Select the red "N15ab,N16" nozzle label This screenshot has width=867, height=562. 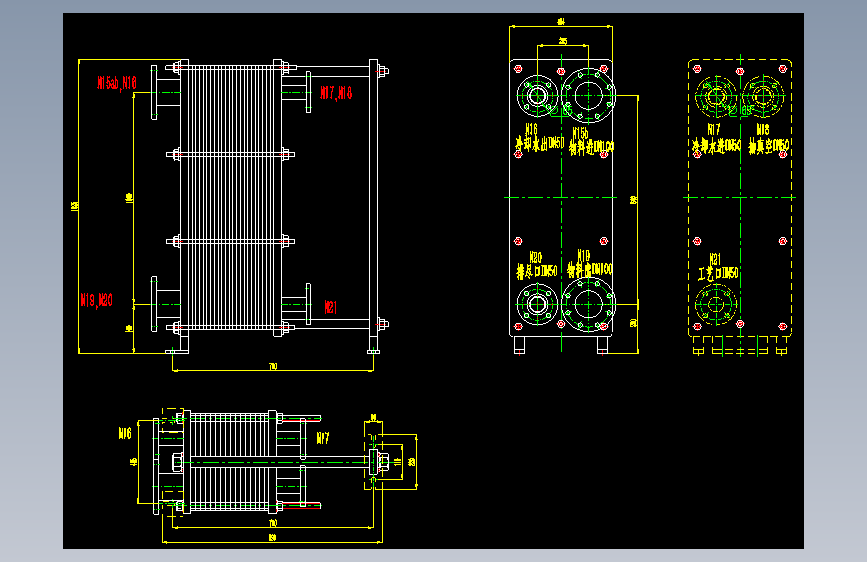click(x=117, y=83)
